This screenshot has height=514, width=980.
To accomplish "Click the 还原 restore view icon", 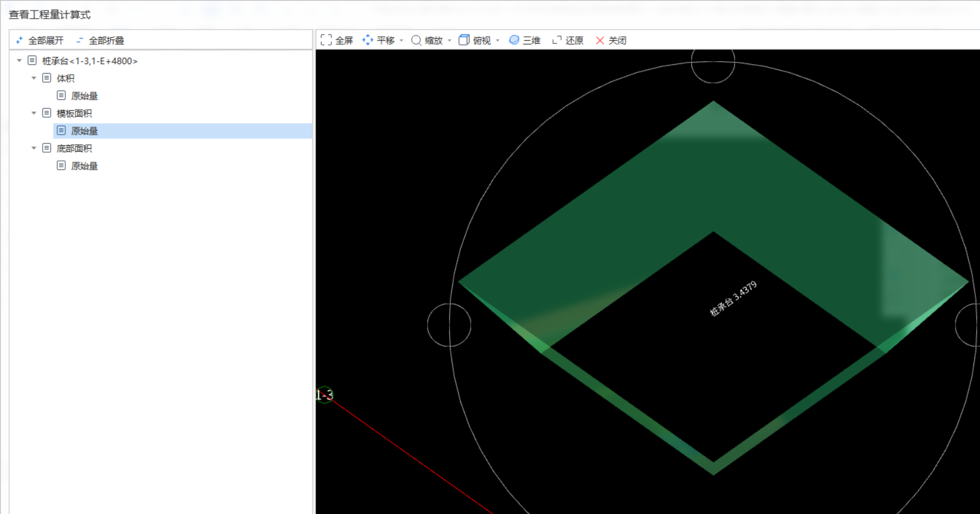I will (557, 40).
